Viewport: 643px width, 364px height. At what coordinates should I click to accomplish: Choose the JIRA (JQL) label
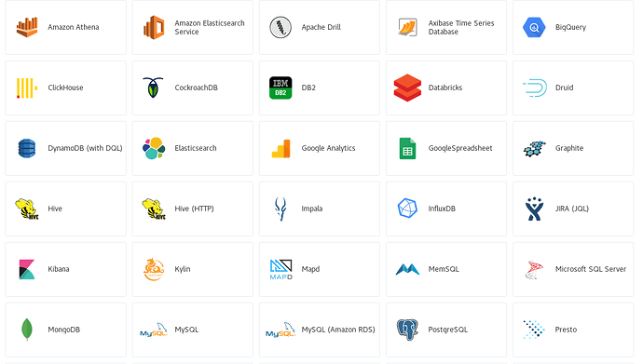(x=572, y=209)
